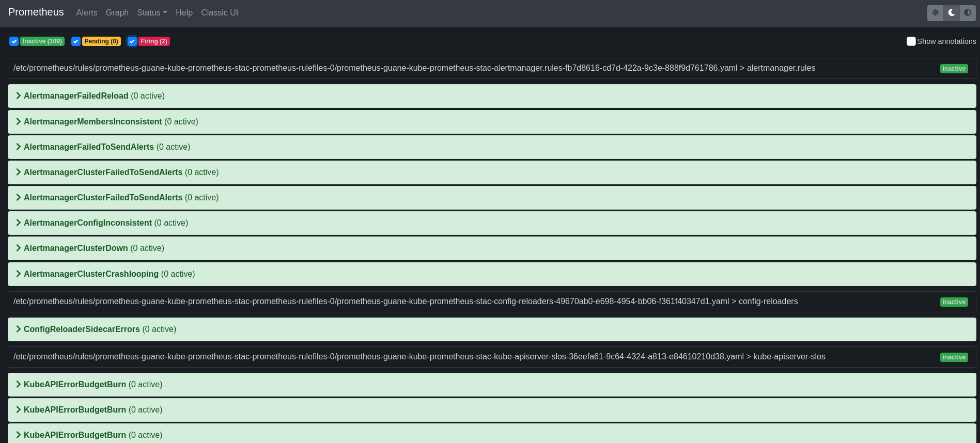Click the Inactive (109) green badge
980x443 pixels.
click(x=42, y=41)
